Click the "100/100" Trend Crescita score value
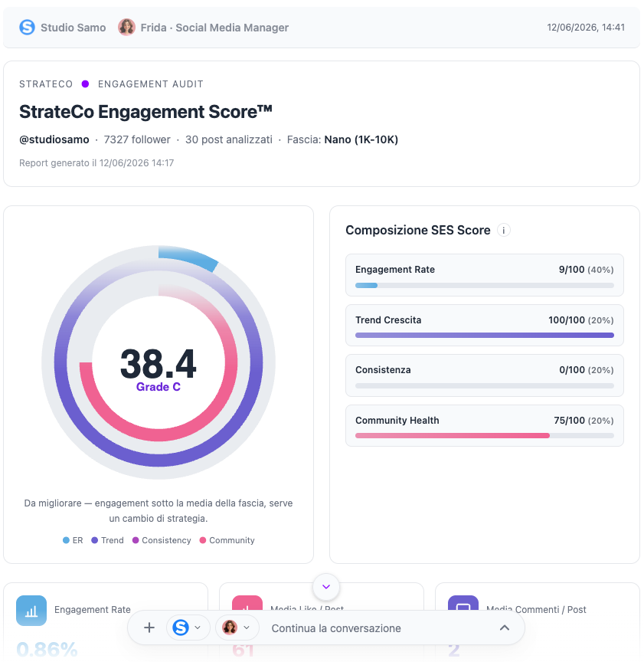Viewport: 644px width, 662px height. point(567,320)
